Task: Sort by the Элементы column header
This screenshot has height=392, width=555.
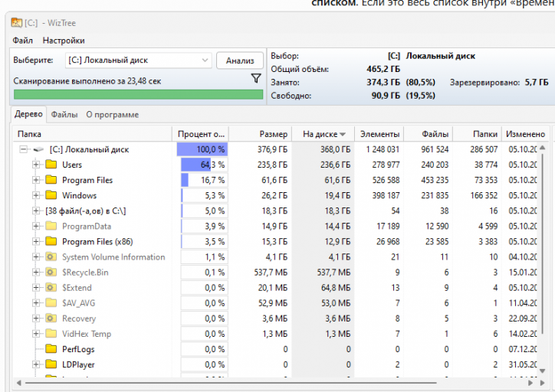Action: (x=379, y=134)
